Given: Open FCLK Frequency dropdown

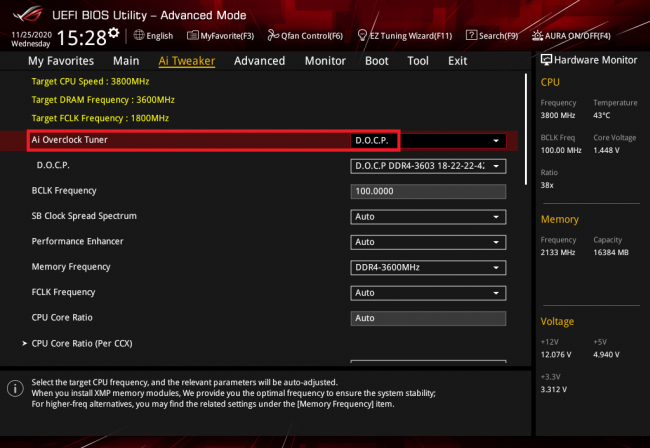Looking at the screenshot, I should 428,293.
